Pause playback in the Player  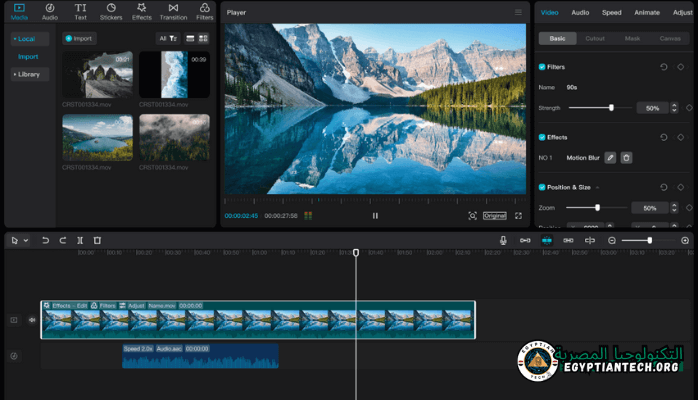pyautogui.click(x=375, y=215)
